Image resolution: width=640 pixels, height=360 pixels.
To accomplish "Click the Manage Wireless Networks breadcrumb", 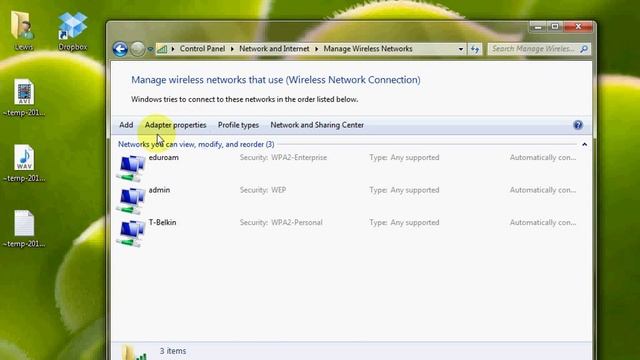I will (x=368, y=49).
